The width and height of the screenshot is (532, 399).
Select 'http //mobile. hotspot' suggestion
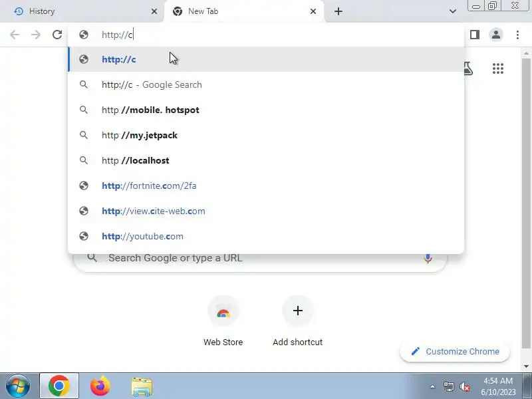click(266, 110)
